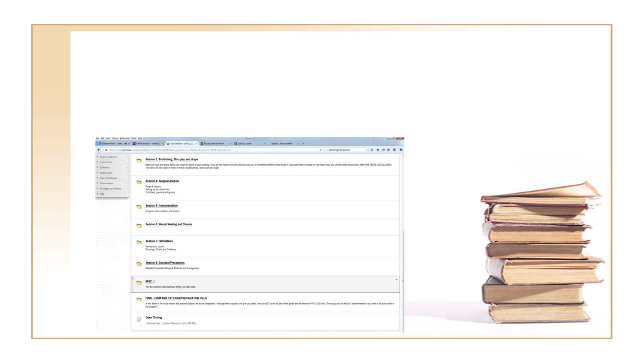Open the Session 8: Standard Precautions folder icon
The width and height of the screenshot is (644, 362).
point(140,263)
